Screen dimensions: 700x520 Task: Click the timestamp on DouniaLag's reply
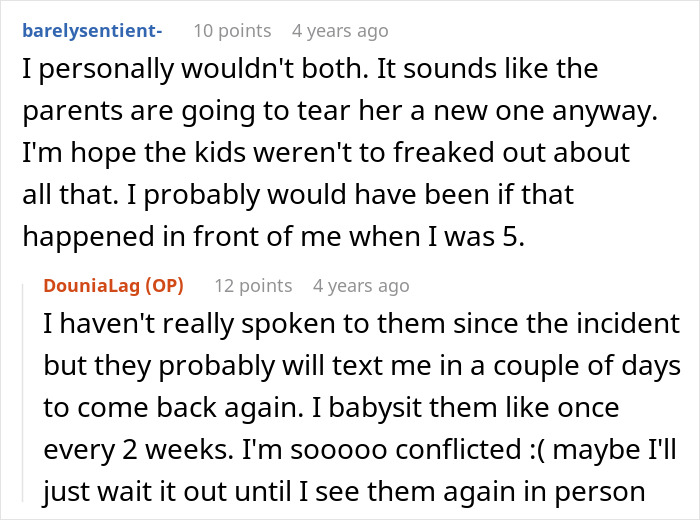pos(361,285)
